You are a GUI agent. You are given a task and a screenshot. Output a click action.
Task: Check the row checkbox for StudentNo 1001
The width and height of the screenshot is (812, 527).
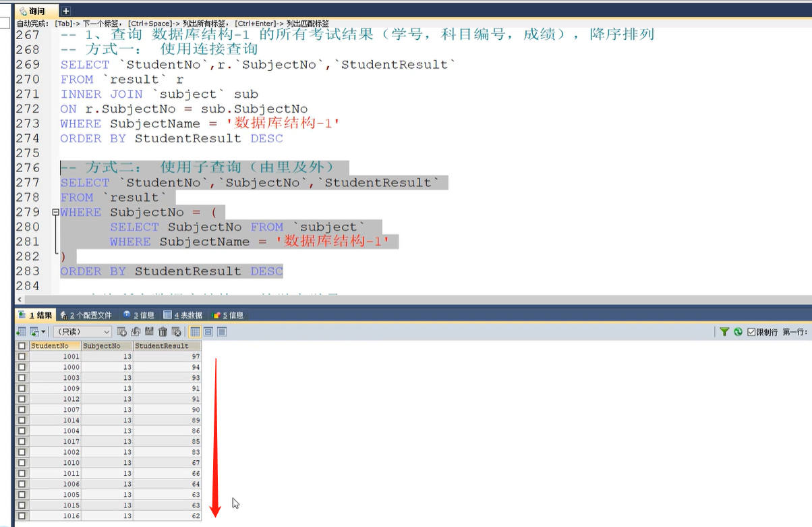22,356
